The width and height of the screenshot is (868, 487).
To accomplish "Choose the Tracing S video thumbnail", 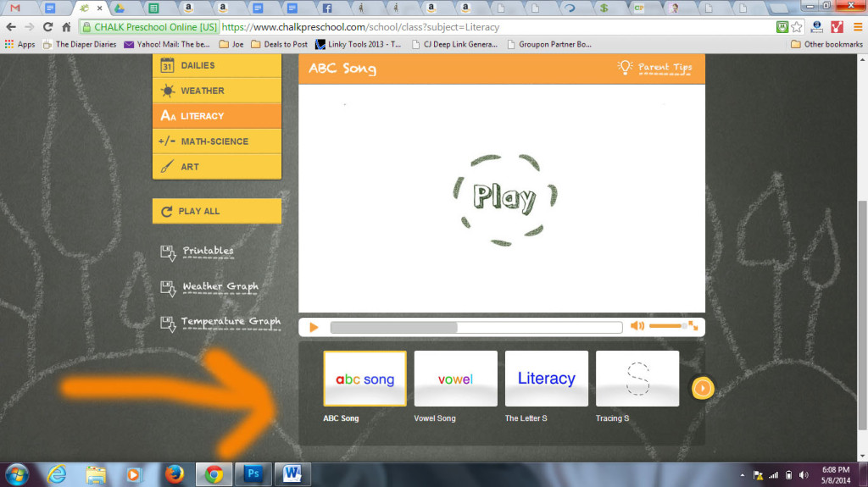I will (637, 379).
